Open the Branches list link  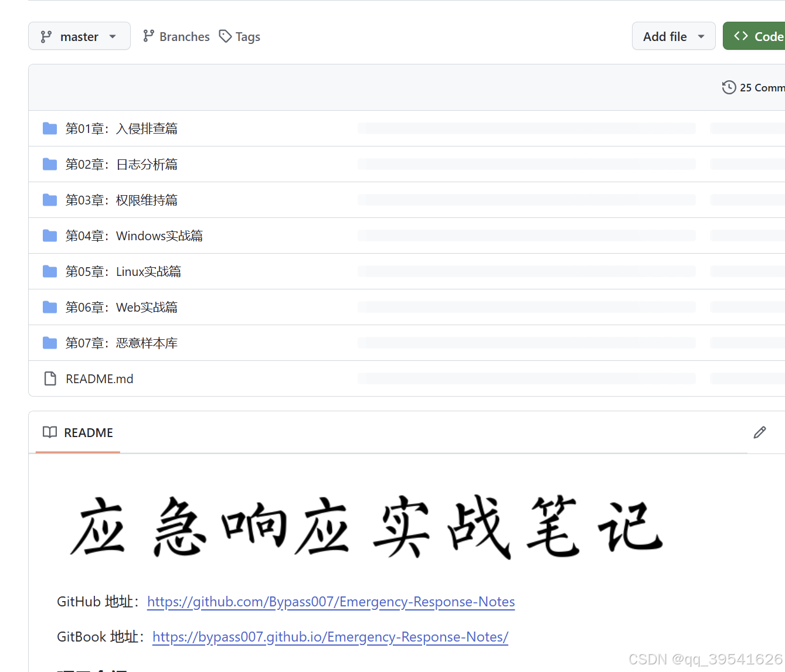pos(176,36)
